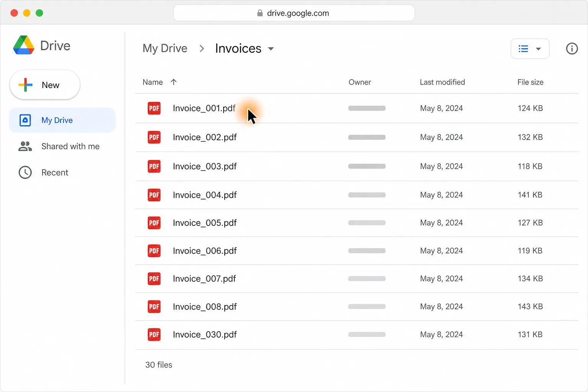Click the Recent clock icon
Screen dimensions: 588x392
pyautogui.click(x=25, y=173)
